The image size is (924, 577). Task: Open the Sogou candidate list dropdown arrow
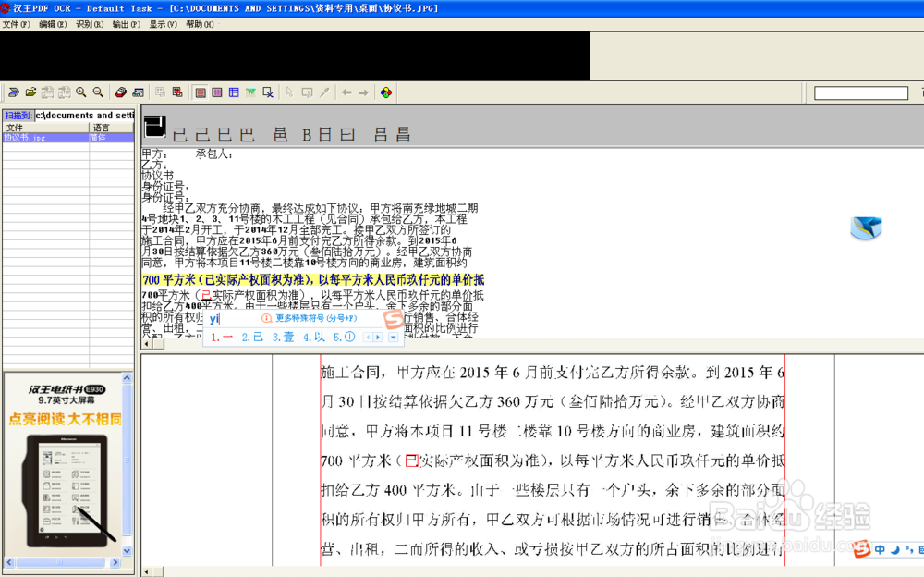(x=392, y=337)
